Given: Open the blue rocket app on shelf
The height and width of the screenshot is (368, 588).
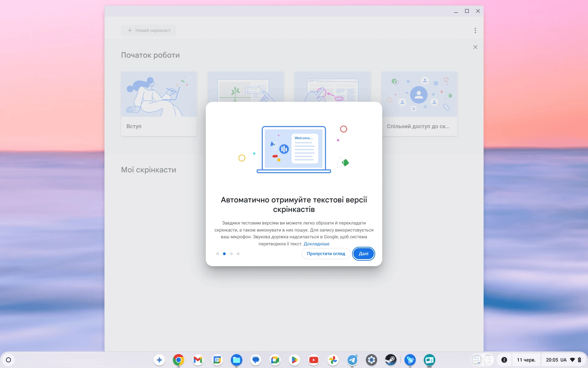Looking at the screenshot, I should click(410, 360).
